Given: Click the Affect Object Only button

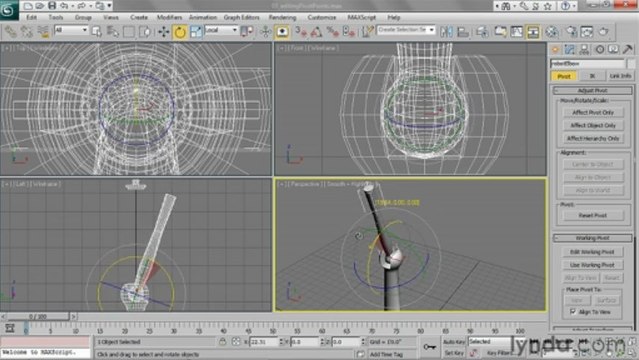Looking at the screenshot, I should tap(593, 125).
